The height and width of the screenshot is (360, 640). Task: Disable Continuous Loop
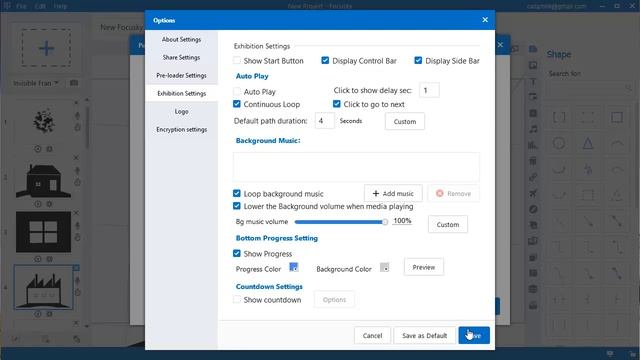(237, 104)
